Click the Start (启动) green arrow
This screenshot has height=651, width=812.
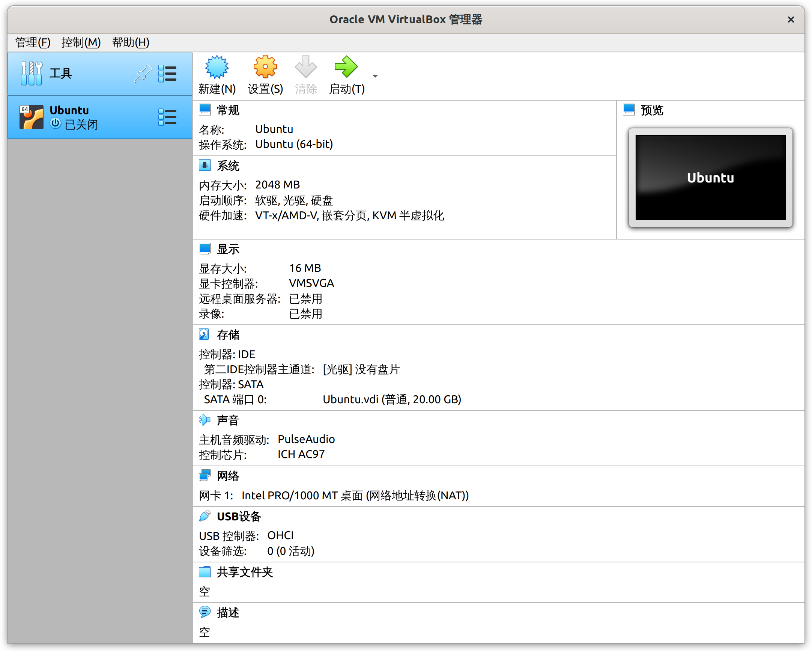(346, 68)
